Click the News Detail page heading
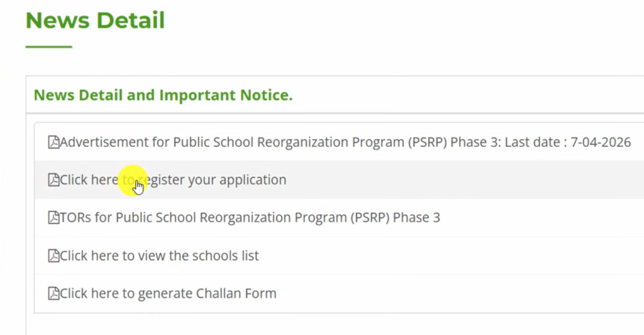 point(95,20)
